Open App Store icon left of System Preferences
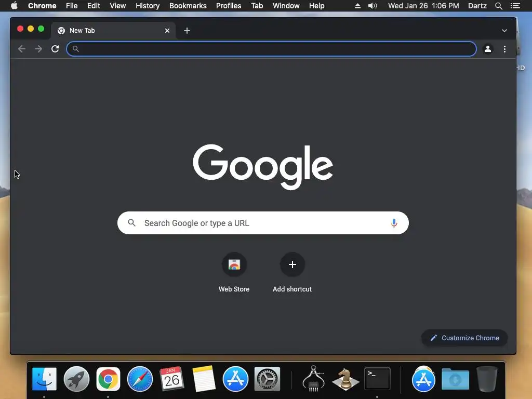 (235, 379)
